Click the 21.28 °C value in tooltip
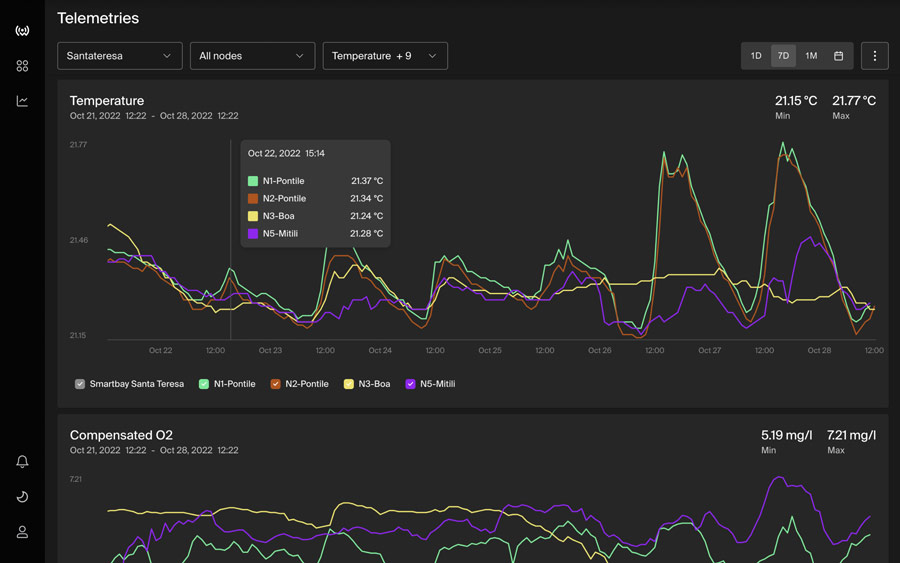Viewport: 900px width, 563px height. tap(366, 234)
